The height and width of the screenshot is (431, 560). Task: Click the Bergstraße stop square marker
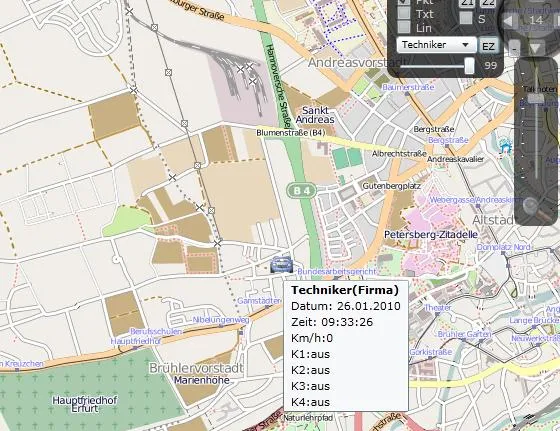[447, 146]
